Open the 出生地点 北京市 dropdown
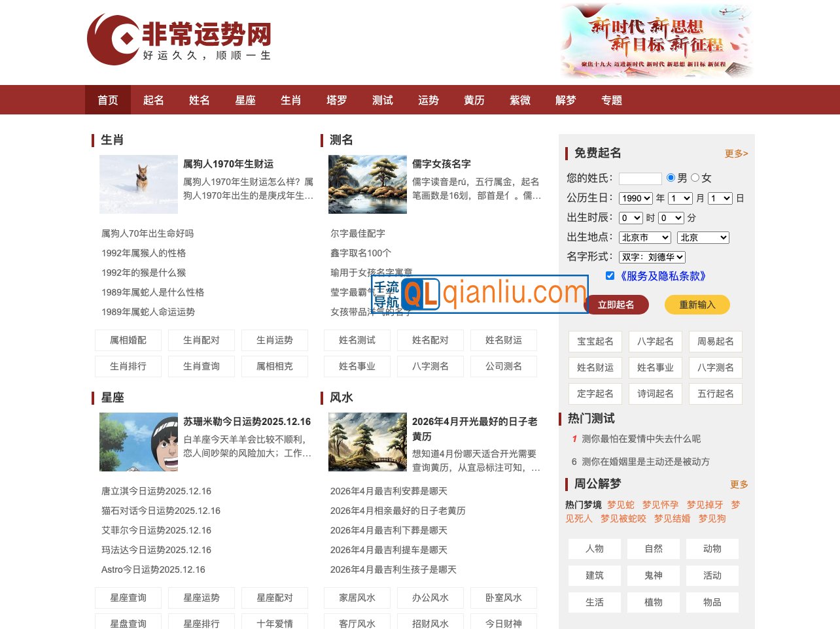Screen dimensions: 840x629 coord(645,237)
